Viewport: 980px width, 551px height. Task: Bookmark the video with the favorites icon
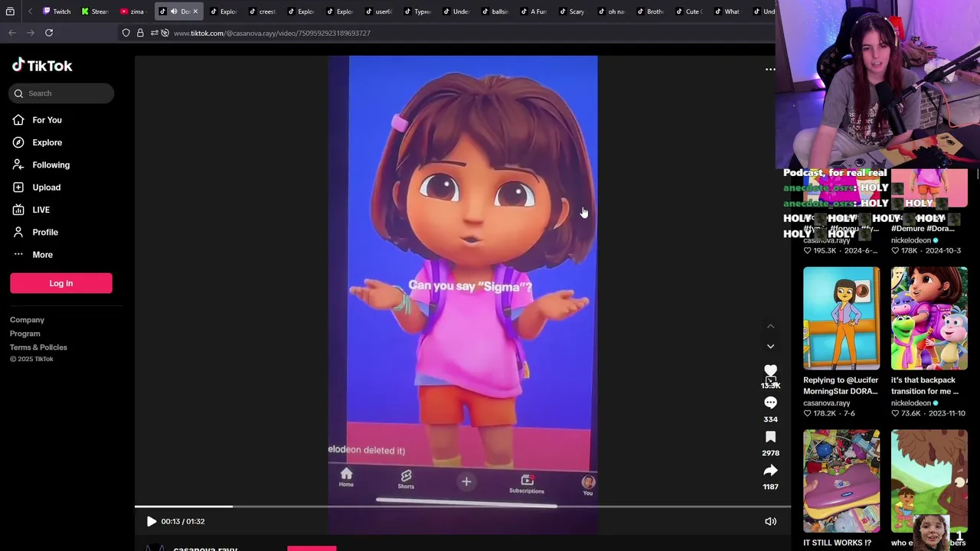coord(770,436)
